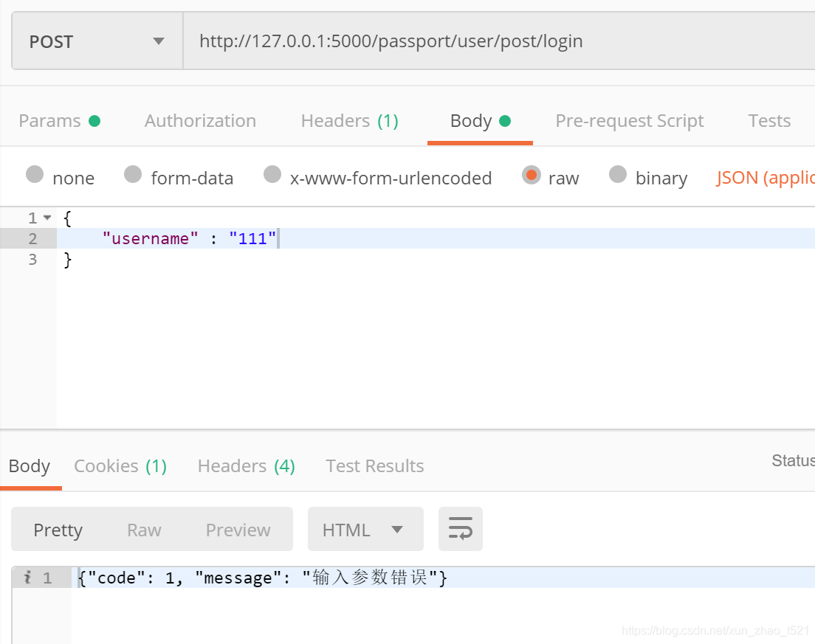Image resolution: width=815 pixels, height=644 pixels.
Task: Switch response view to Preview
Action: click(x=238, y=530)
